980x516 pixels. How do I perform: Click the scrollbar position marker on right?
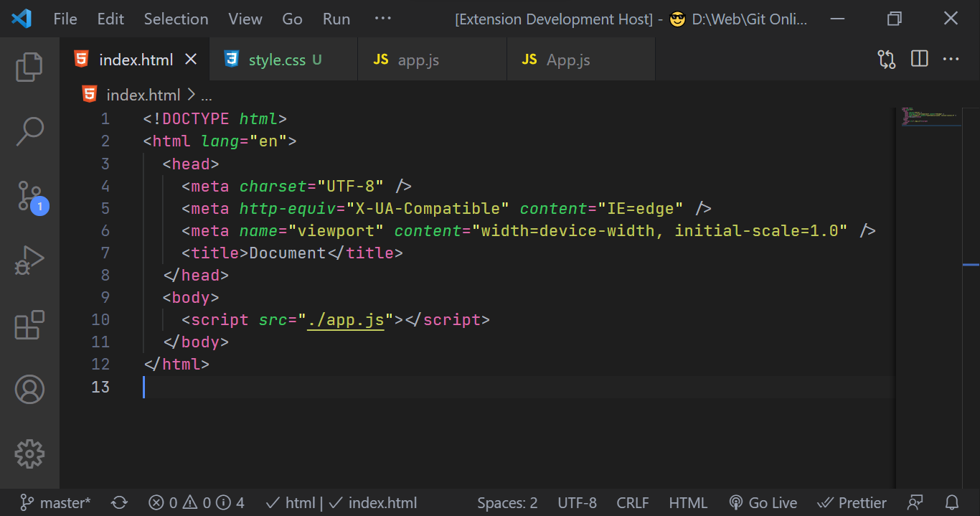(971, 265)
